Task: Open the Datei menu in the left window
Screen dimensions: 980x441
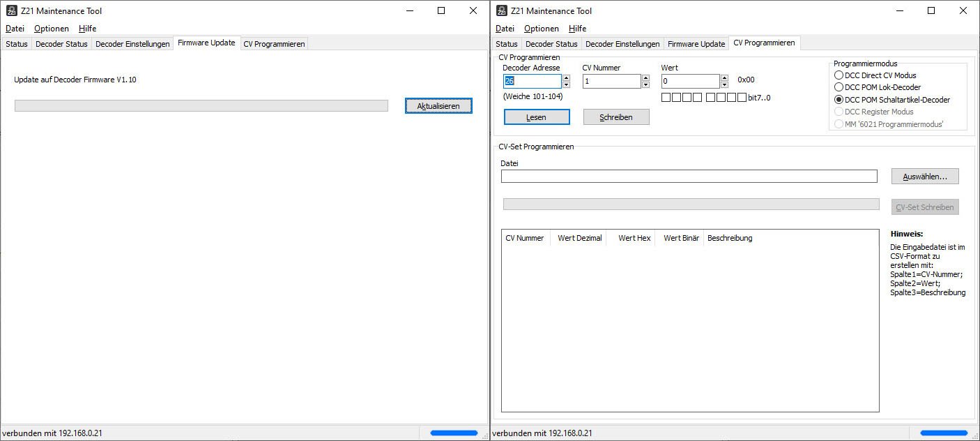Action: click(15, 29)
